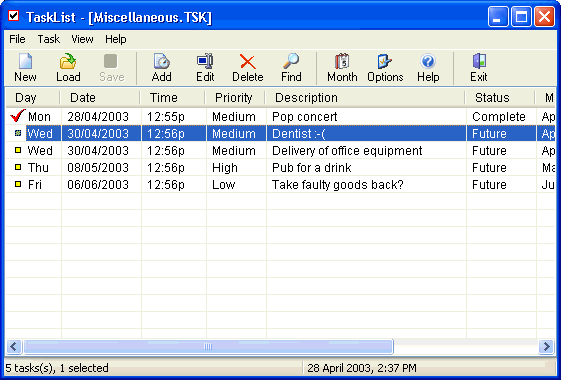Select the 'Pop concert' description cell
This screenshot has height=380, width=561.
(x=304, y=117)
